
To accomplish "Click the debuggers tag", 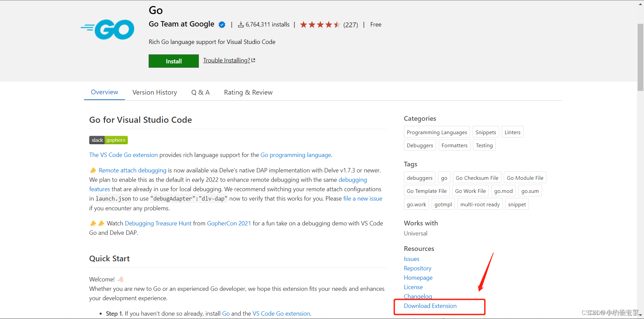I will tap(420, 178).
